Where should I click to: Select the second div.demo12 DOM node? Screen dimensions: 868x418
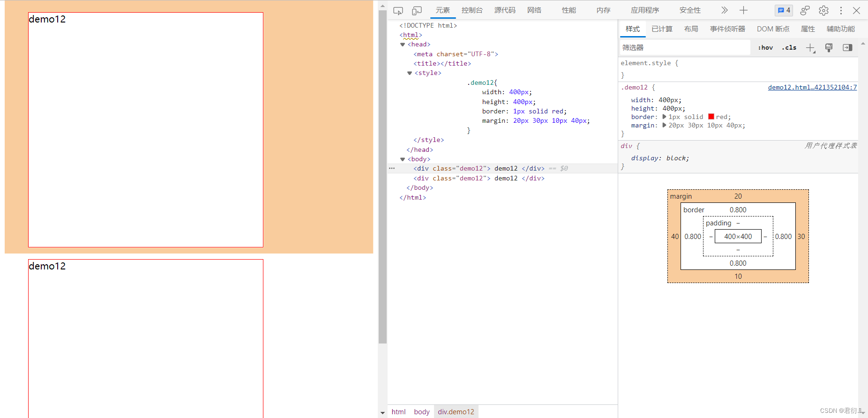pos(479,178)
